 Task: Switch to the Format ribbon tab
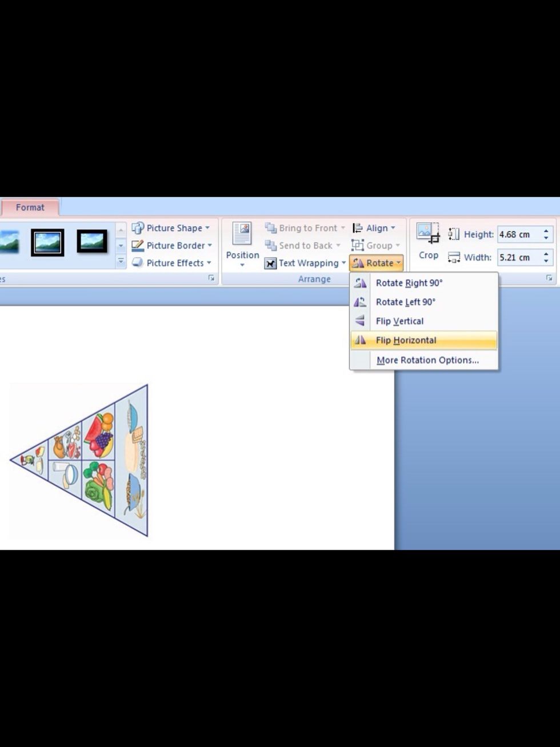30,207
